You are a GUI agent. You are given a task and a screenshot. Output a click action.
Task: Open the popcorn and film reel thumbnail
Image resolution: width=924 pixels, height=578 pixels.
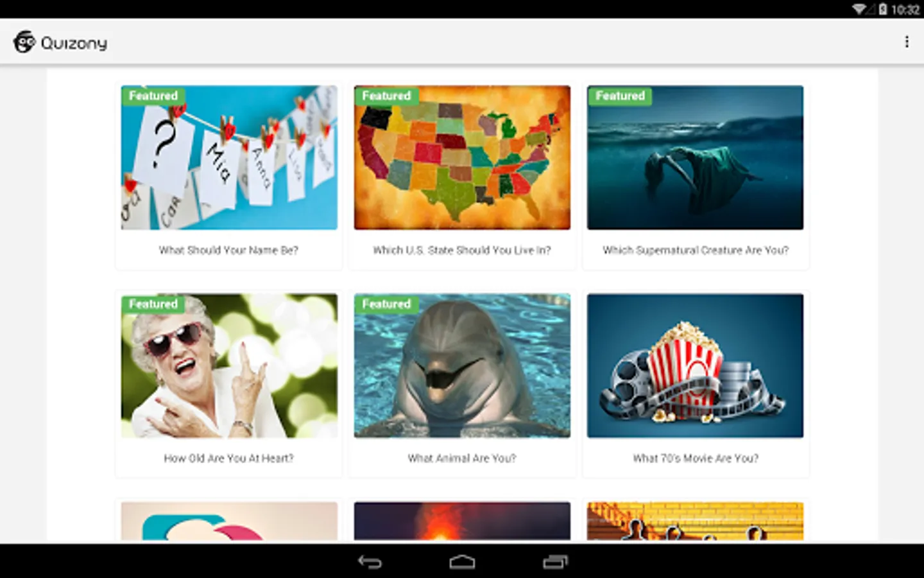click(695, 365)
